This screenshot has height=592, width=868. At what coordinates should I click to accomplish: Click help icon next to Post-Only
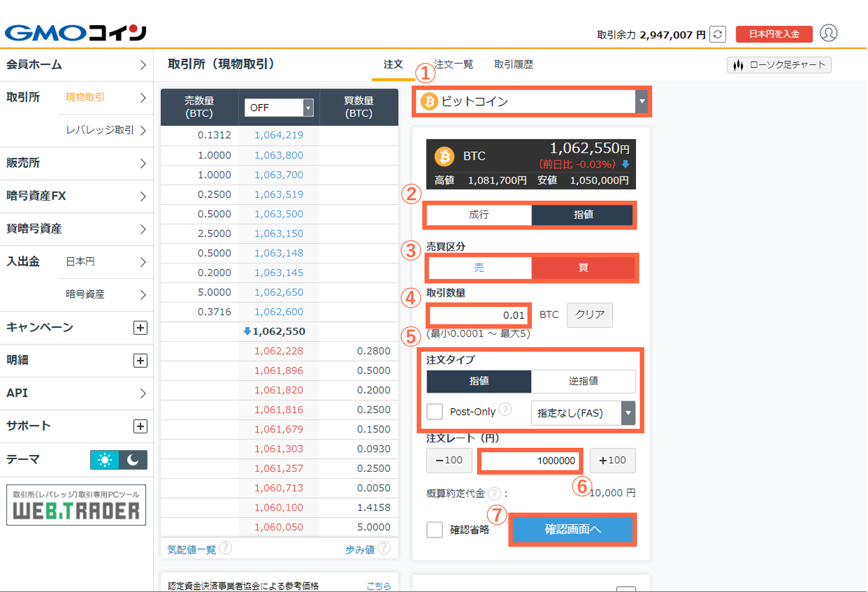point(505,410)
